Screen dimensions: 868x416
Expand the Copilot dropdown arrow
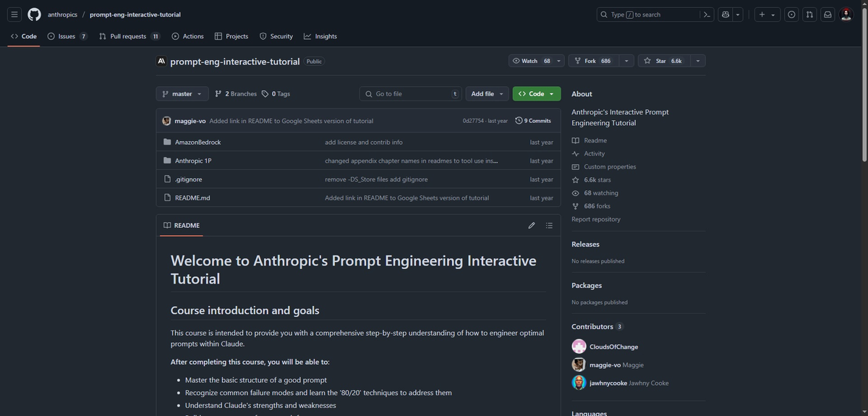[737, 14]
